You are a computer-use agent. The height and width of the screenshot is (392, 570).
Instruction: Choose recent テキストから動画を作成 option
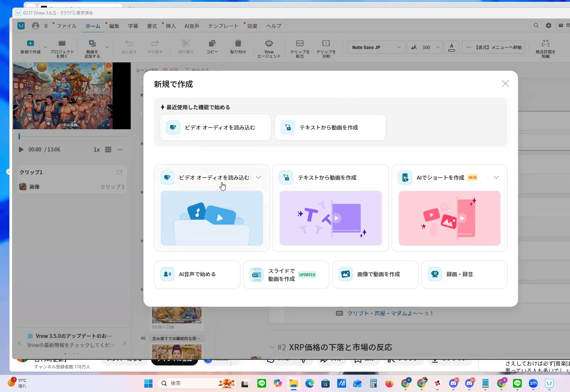tap(330, 127)
